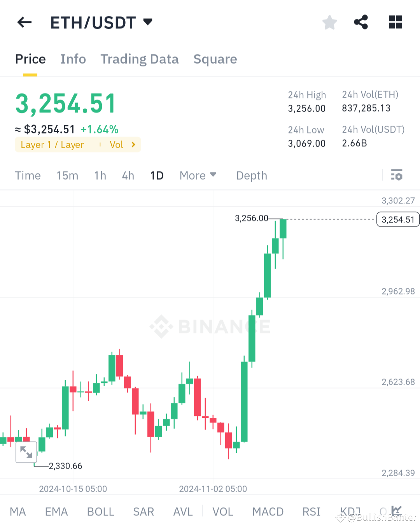This screenshot has width=420, height=526.
Task: Open the grid/apps icon top right
Action: point(395,22)
